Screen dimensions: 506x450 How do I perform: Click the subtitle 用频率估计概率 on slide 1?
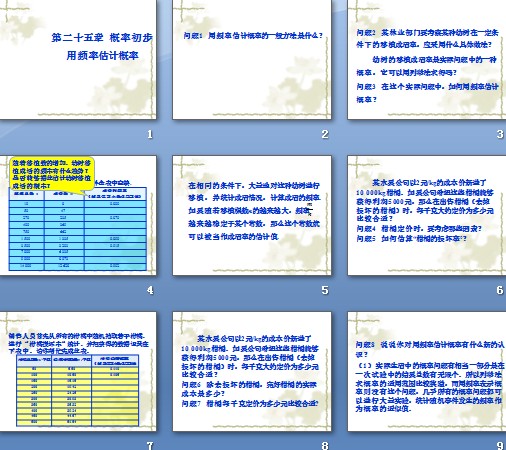[102, 55]
